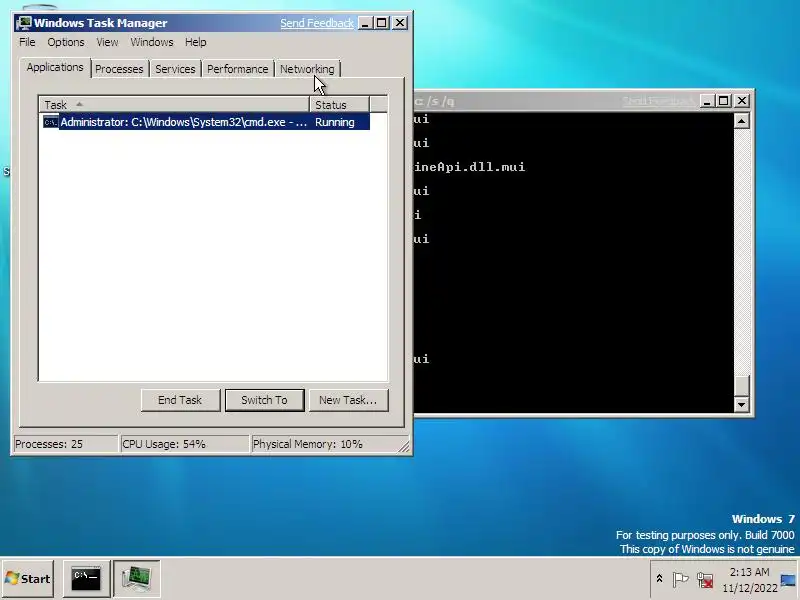Viewport: 800px width, 600px height.
Task: Switch to the Processes tab
Action: (x=119, y=69)
